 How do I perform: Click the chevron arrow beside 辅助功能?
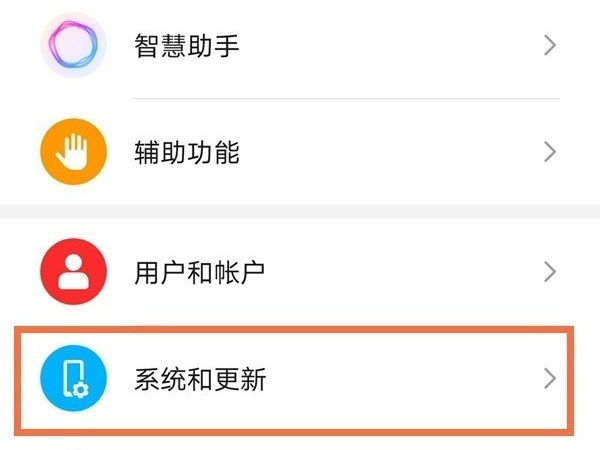click(x=549, y=153)
